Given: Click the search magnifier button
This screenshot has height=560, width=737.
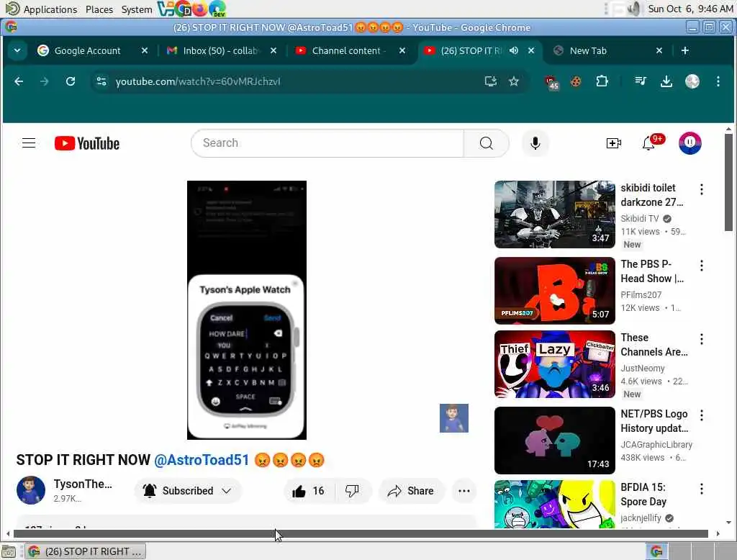Looking at the screenshot, I should coord(487,143).
